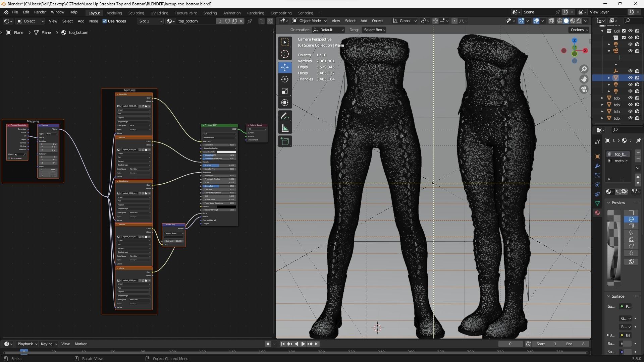Set material preview to Cloth shape
Image resolution: width=644 pixels, height=362 pixels.
[631, 246]
